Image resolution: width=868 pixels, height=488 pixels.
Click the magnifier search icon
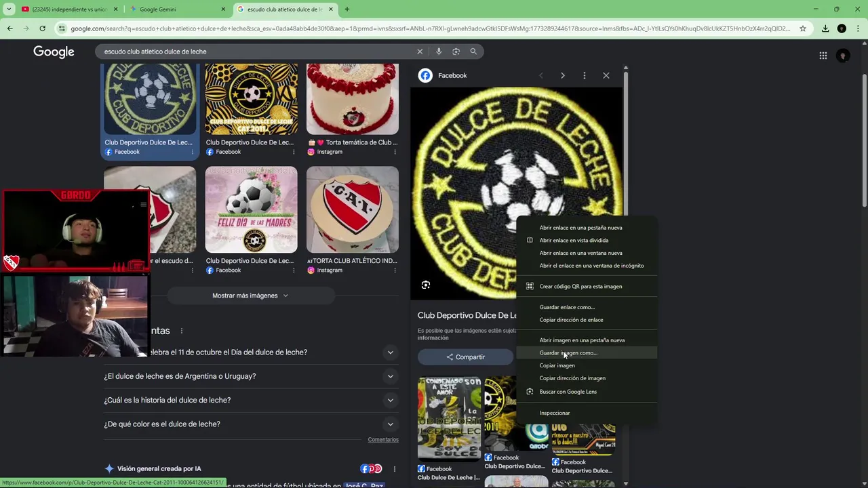pos(473,52)
